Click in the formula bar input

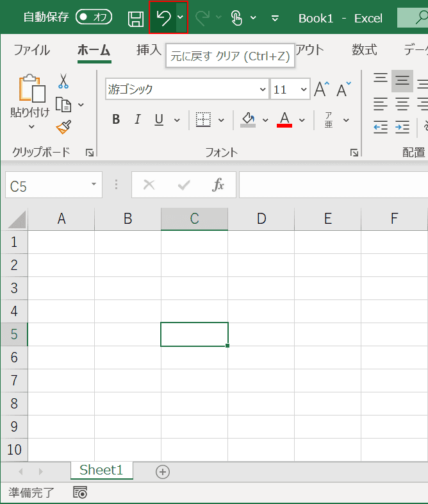tap(333, 185)
